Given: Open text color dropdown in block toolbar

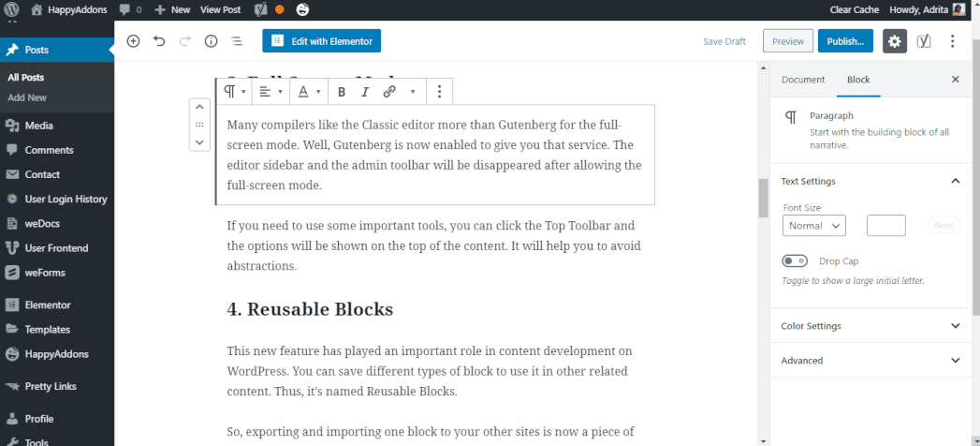Looking at the screenshot, I should click(308, 92).
